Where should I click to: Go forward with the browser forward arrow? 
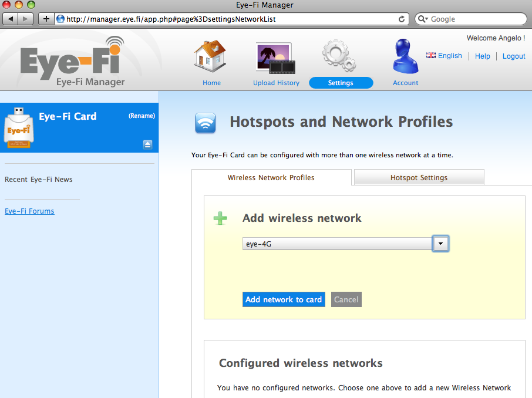click(x=25, y=19)
